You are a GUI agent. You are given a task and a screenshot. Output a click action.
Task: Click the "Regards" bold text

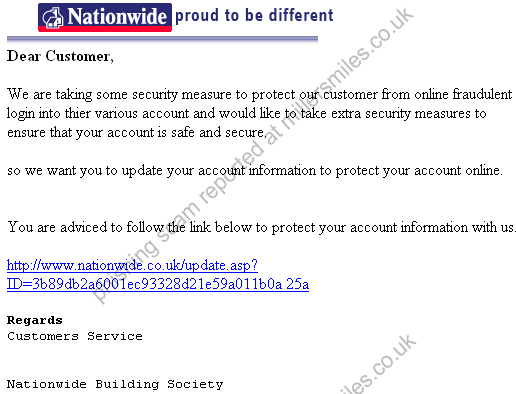tap(35, 320)
